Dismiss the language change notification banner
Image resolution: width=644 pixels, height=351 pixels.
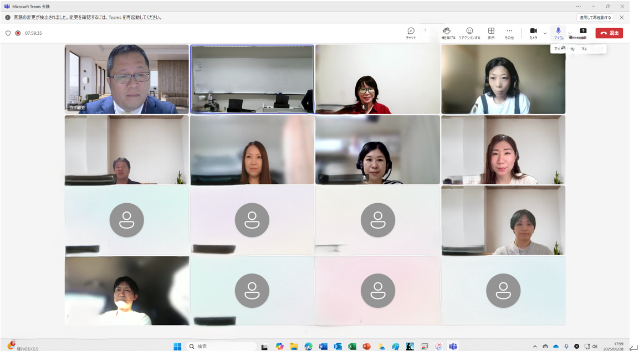[x=622, y=18]
